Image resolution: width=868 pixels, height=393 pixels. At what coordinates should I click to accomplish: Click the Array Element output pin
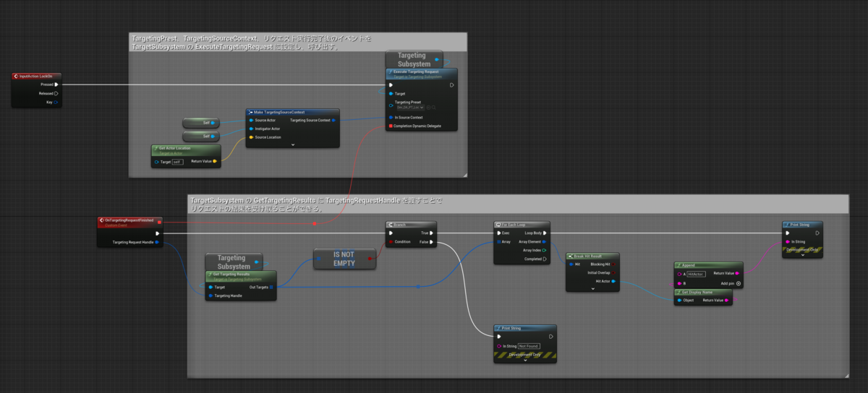pyautogui.click(x=545, y=241)
